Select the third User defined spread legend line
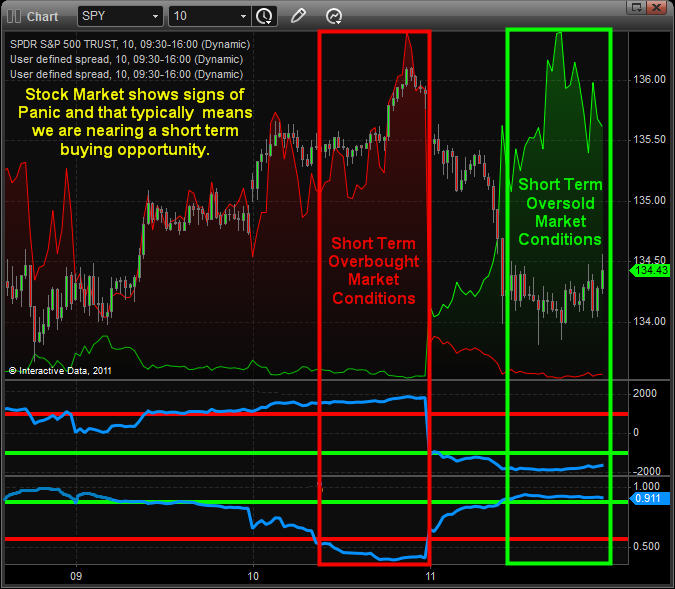 127,74
